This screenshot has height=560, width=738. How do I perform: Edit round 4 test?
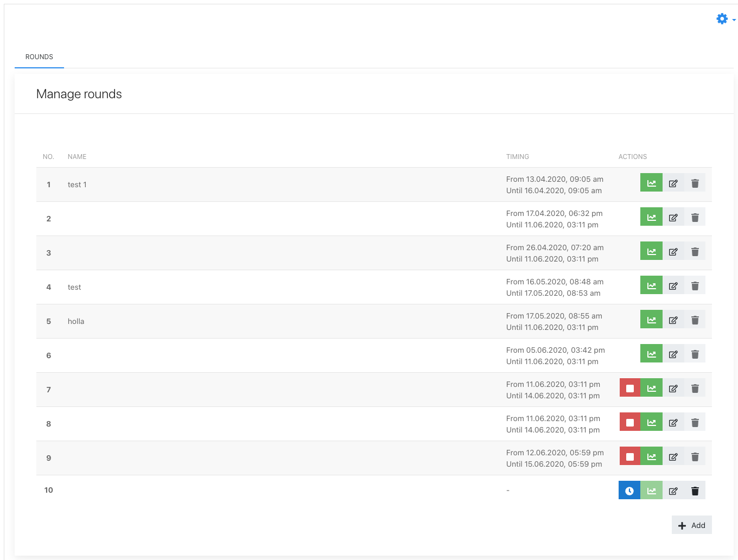673,285
